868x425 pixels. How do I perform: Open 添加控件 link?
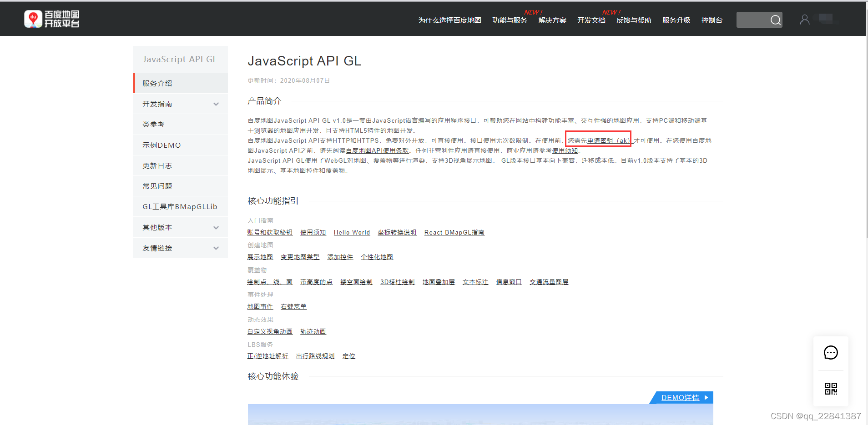coord(340,257)
